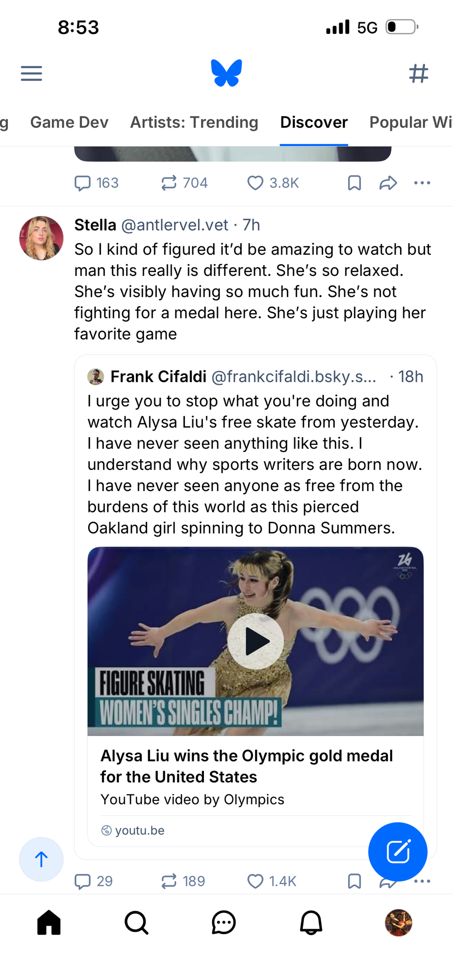
Task: Switch to Artists: Trending feed tab
Action: pyautogui.click(x=194, y=122)
